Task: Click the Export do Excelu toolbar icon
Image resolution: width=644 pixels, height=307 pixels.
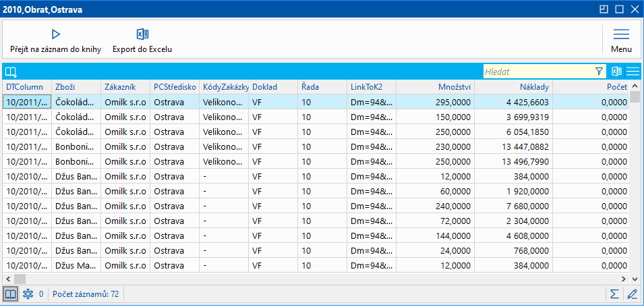Action: pos(142,34)
